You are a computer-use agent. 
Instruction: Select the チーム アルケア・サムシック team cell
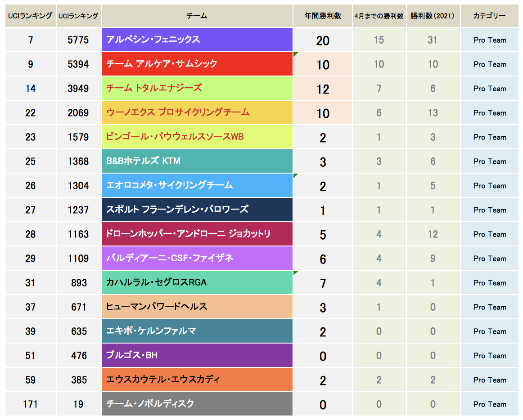point(197,64)
